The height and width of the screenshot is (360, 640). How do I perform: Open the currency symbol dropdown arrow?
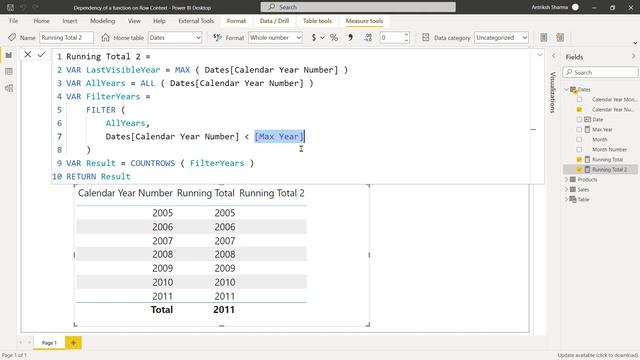click(x=322, y=38)
